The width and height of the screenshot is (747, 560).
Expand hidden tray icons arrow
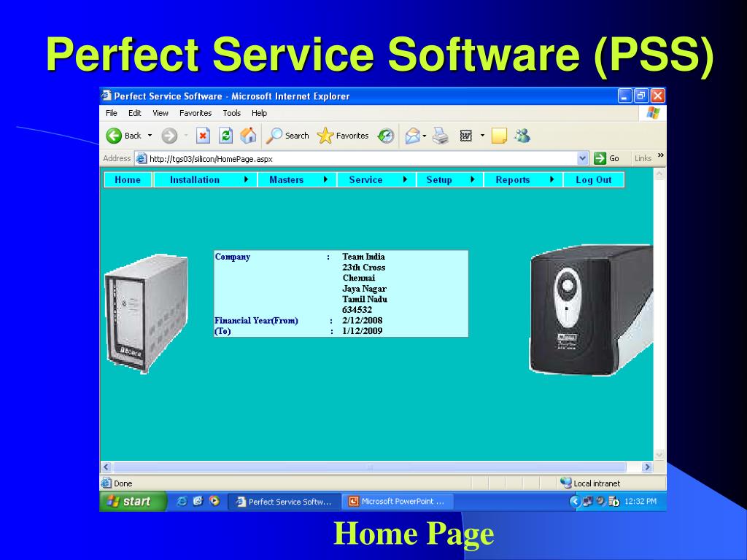575,501
